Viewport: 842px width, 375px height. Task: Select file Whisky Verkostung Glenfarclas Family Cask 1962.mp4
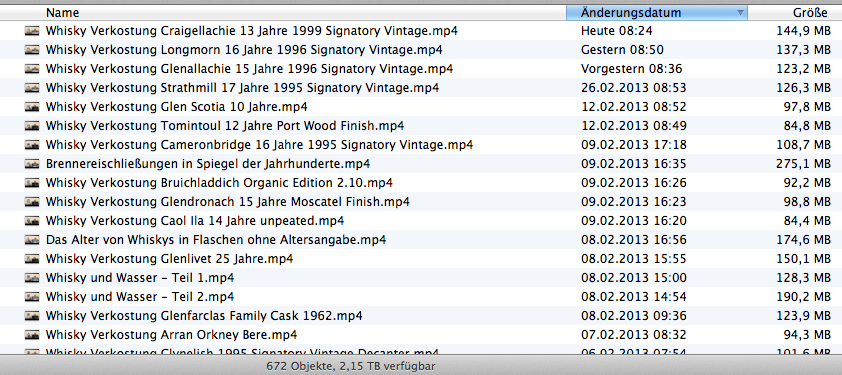pyautogui.click(x=204, y=316)
